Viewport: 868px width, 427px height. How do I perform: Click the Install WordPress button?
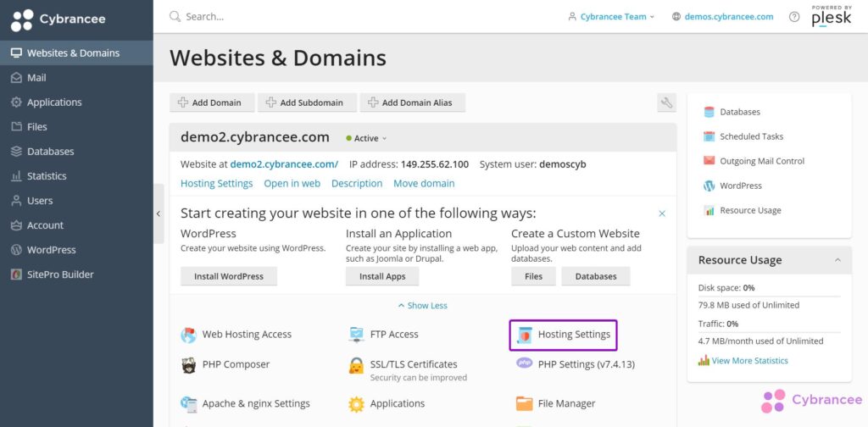pos(229,276)
